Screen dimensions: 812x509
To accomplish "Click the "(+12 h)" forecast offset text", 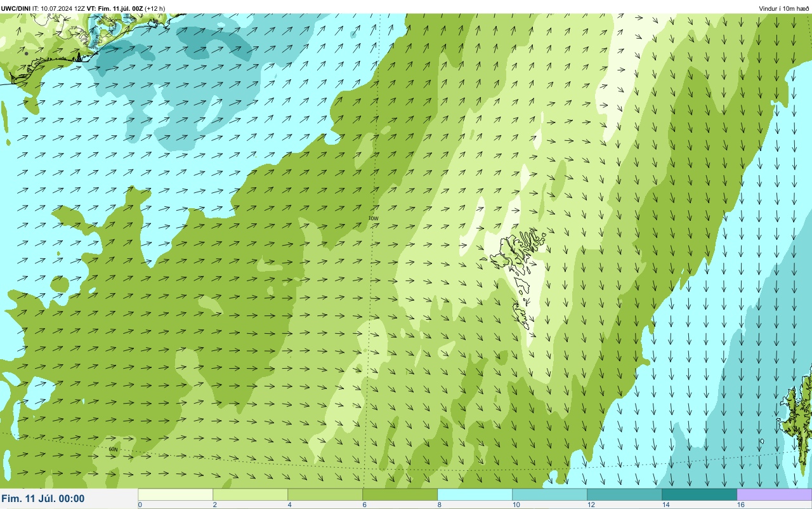I will coord(155,8).
